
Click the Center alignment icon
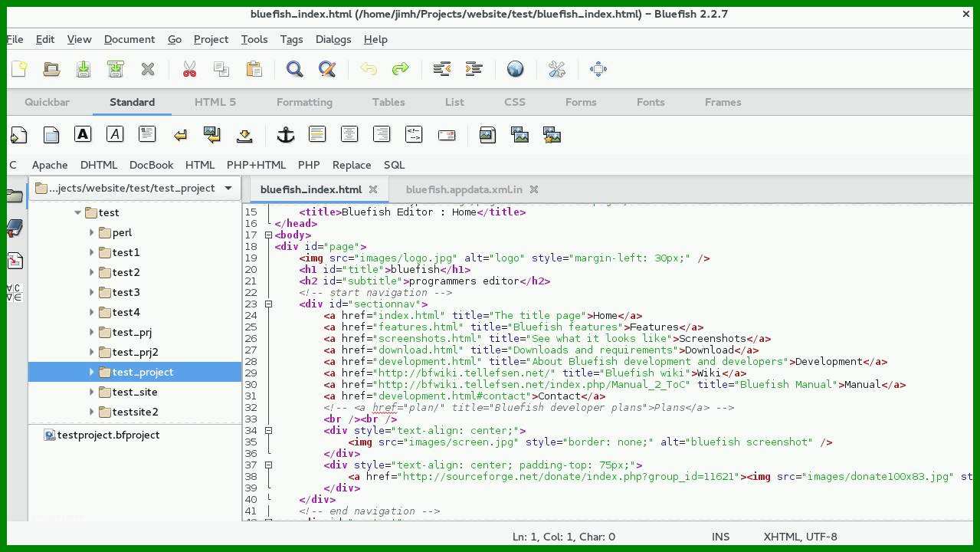click(x=349, y=135)
